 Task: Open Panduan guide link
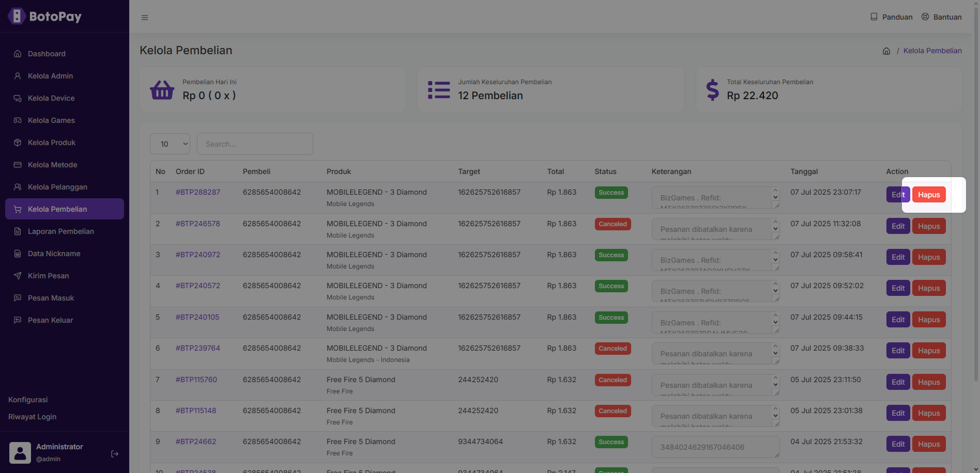click(892, 17)
